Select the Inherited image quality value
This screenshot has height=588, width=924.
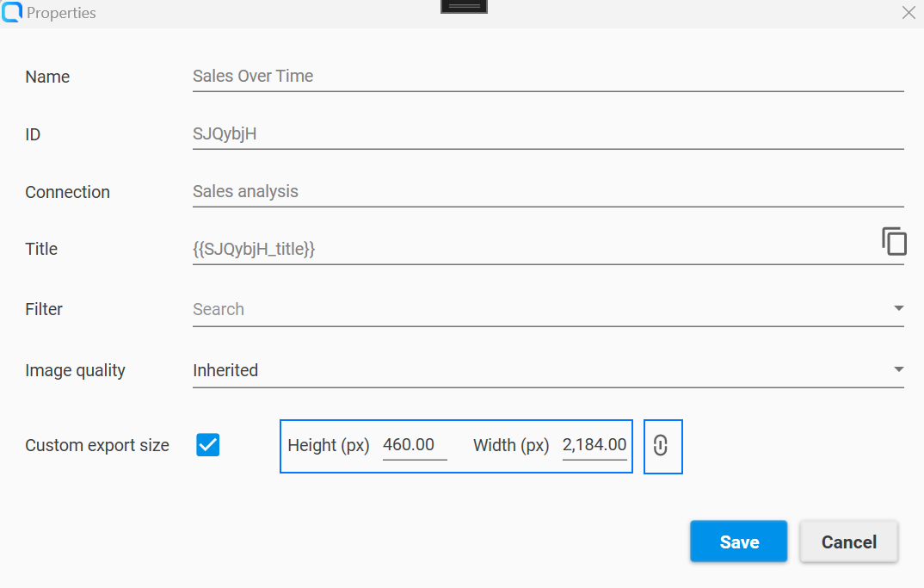tap(225, 370)
